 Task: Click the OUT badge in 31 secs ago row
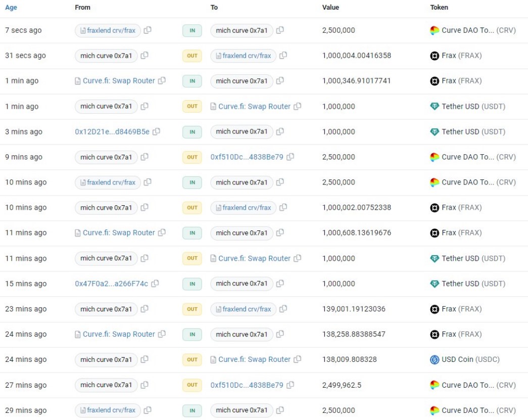point(193,56)
